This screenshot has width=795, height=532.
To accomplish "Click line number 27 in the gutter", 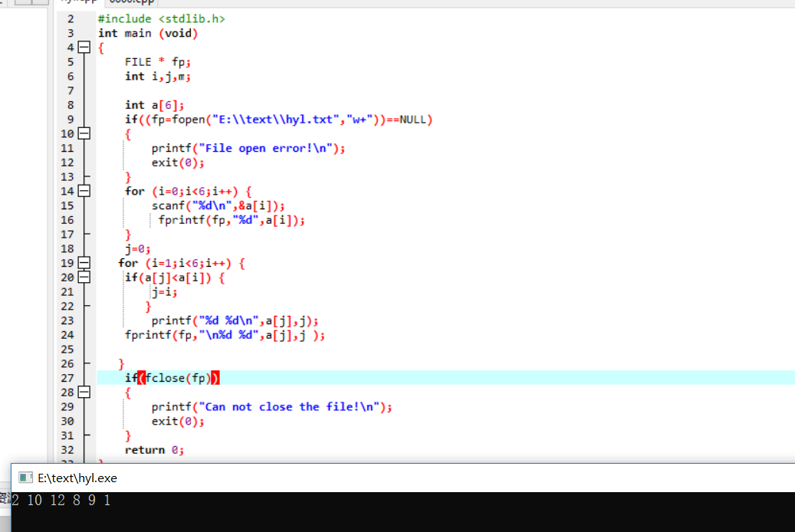I will [x=67, y=378].
